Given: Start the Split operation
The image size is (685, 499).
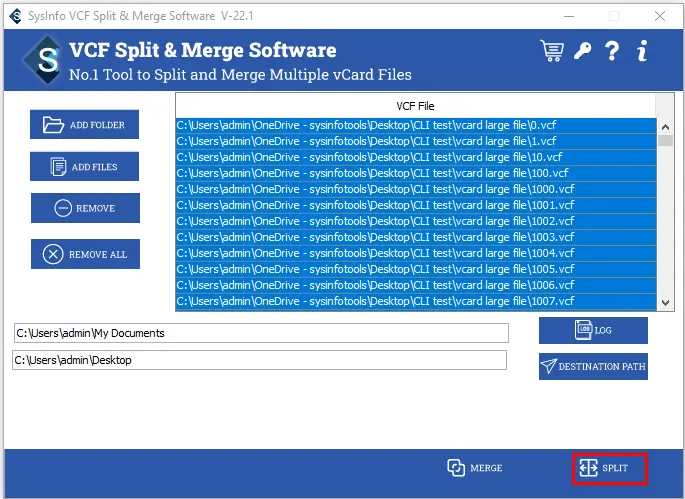Looking at the screenshot, I should coord(610,468).
